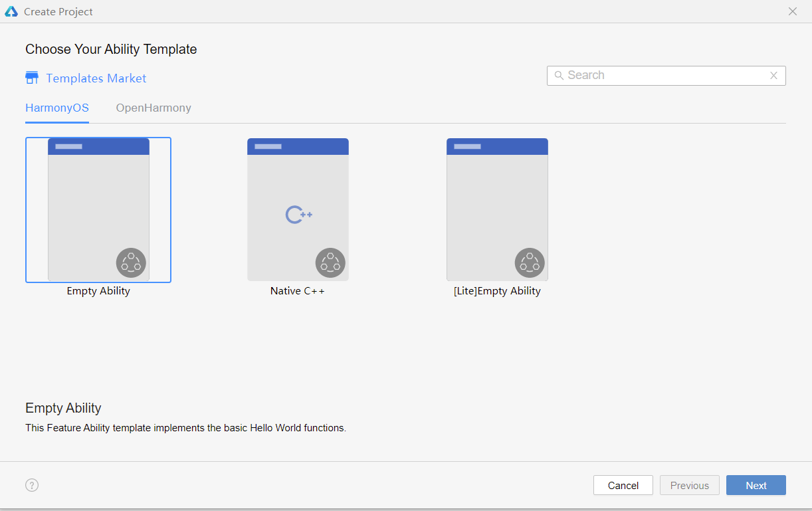Screen dimensions: 812x511
Task: Click the 'Empty Ability' description heading
Action: (63, 408)
